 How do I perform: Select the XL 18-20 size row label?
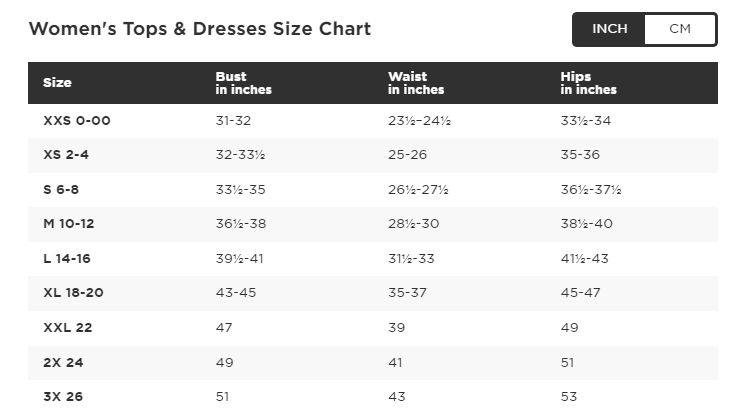click(73, 293)
